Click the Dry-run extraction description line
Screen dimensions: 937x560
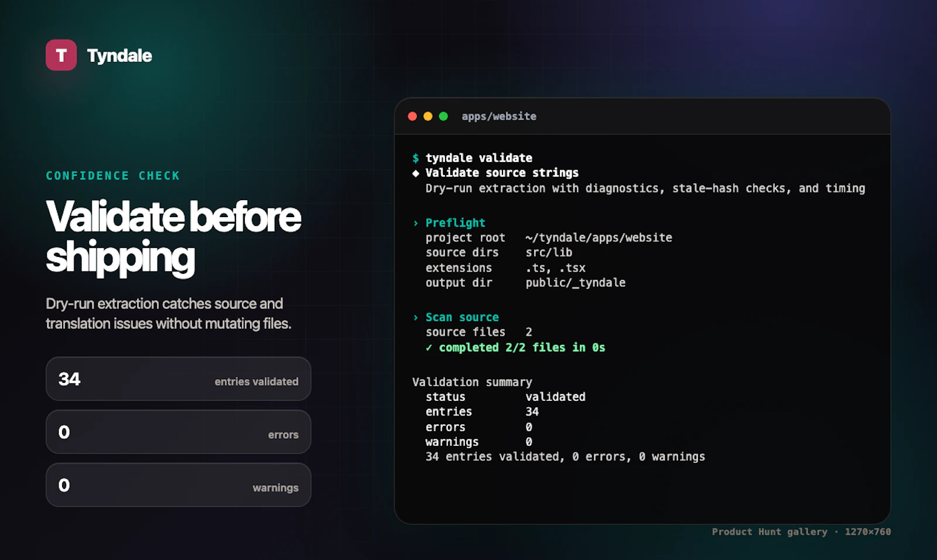point(645,188)
